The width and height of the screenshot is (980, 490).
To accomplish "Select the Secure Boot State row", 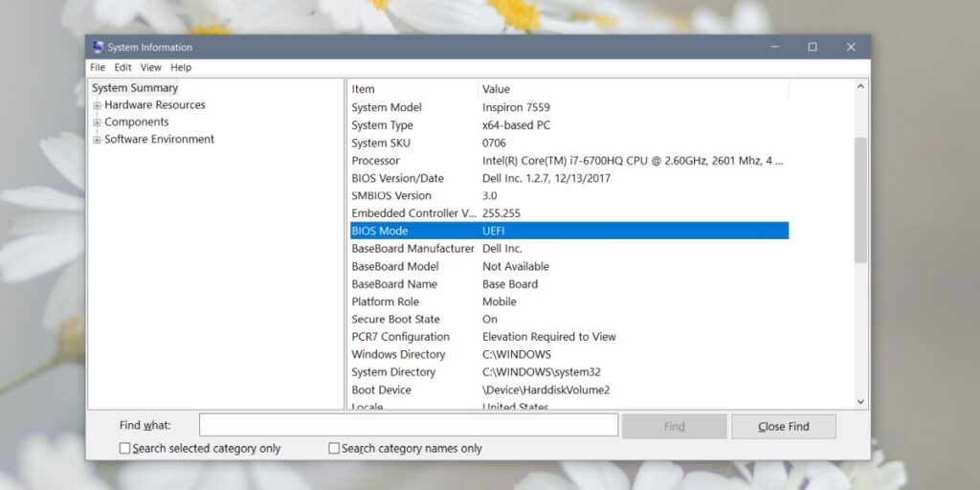I will tap(569, 320).
